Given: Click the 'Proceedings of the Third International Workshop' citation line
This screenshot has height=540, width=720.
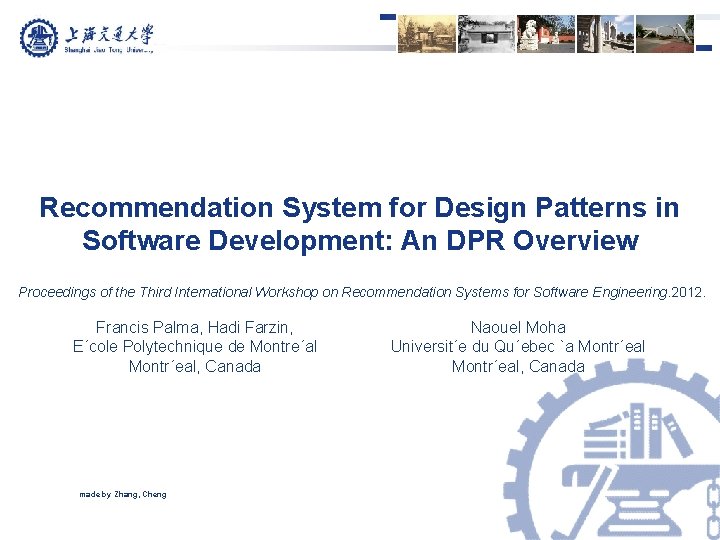Looking at the screenshot, I should click(x=362, y=292).
